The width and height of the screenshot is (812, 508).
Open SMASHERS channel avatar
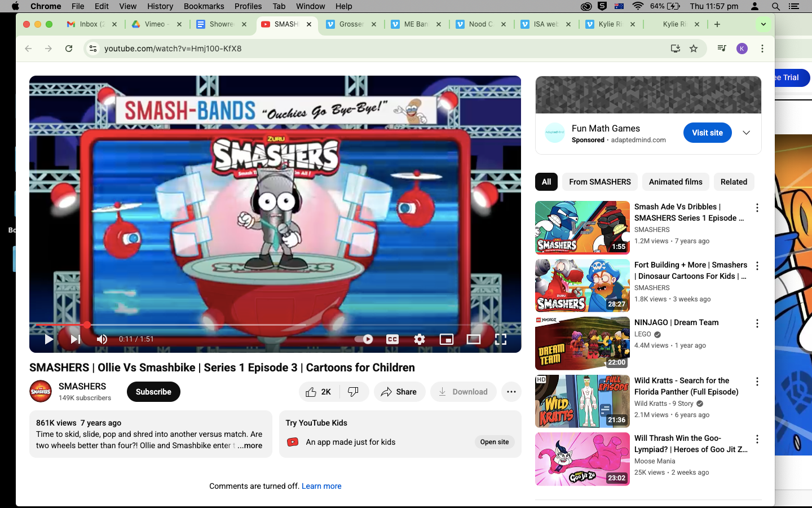point(41,392)
